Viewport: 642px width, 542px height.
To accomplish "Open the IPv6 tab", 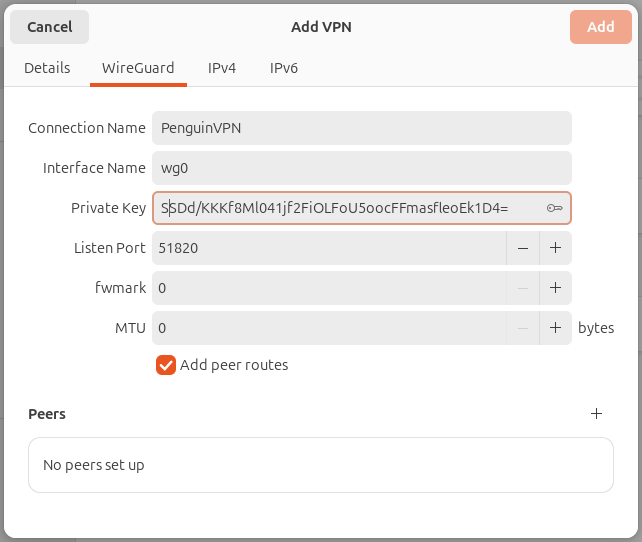I will point(284,68).
